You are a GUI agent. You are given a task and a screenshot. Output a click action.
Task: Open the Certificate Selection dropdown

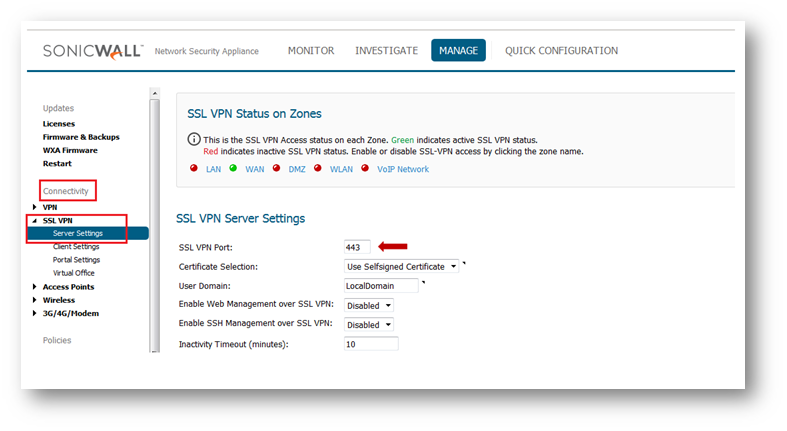[401, 266]
